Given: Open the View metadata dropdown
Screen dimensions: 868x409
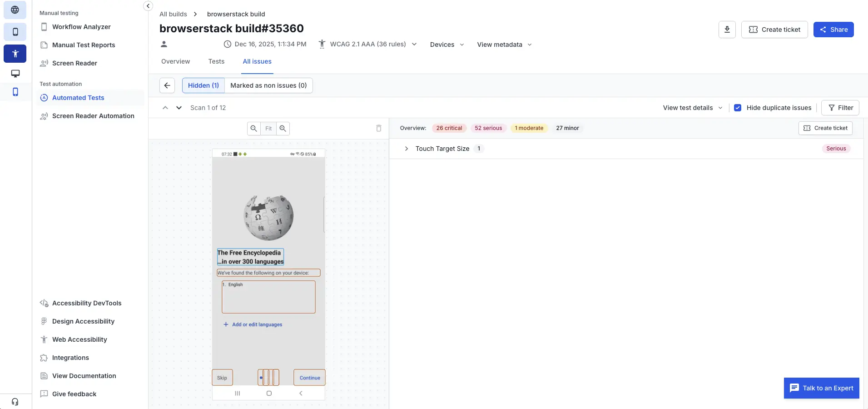Looking at the screenshot, I should point(504,45).
